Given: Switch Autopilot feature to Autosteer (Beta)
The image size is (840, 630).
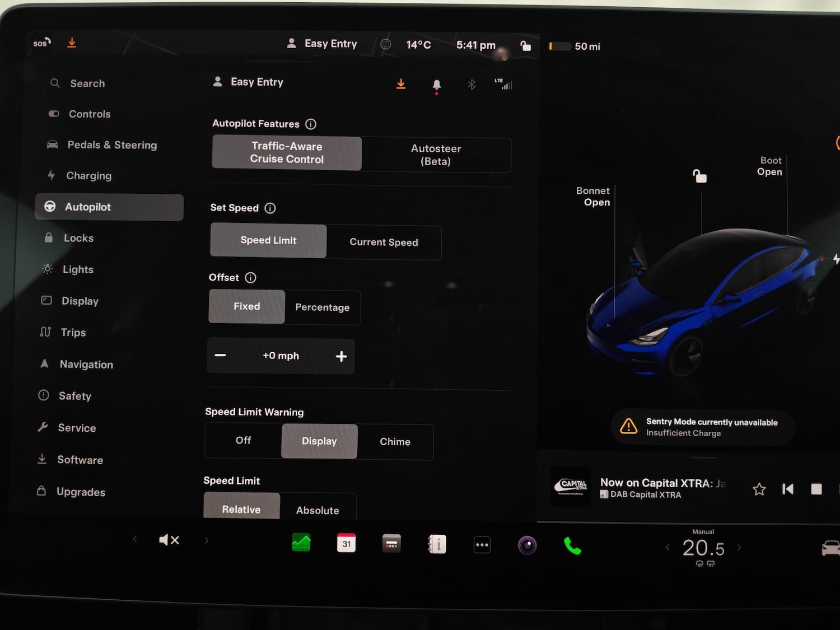Looking at the screenshot, I should click(x=436, y=155).
